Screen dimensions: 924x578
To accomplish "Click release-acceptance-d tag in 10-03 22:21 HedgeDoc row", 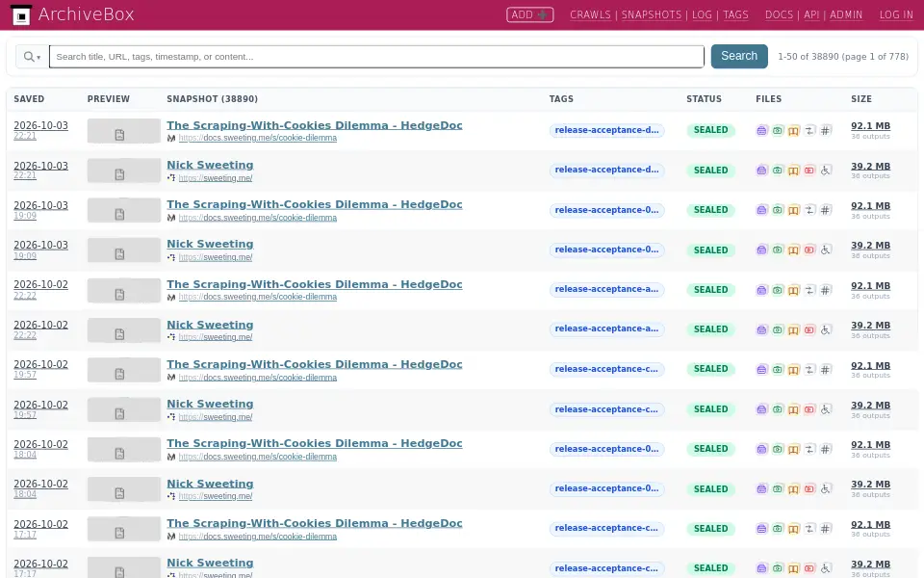I will click(x=606, y=130).
